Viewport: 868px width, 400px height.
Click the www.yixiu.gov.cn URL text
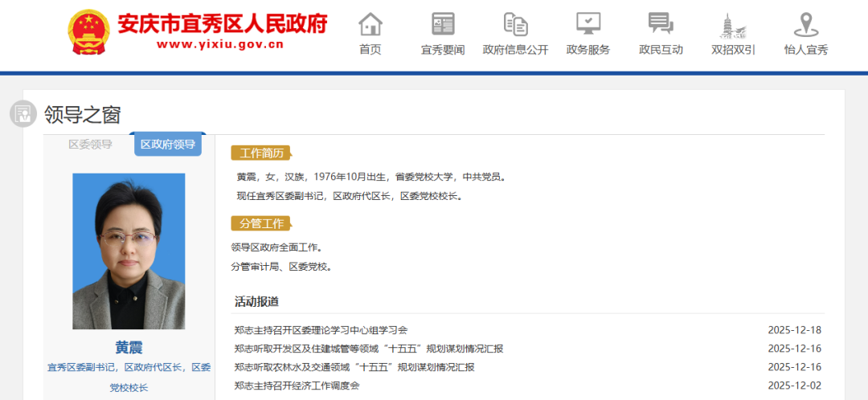(x=220, y=45)
